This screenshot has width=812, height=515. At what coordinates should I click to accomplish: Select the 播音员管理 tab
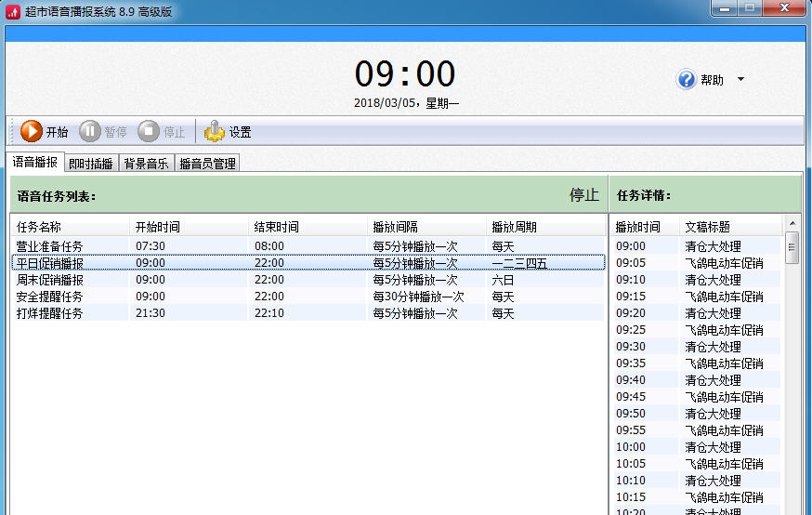pyautogui.click(x=207, y=164)
